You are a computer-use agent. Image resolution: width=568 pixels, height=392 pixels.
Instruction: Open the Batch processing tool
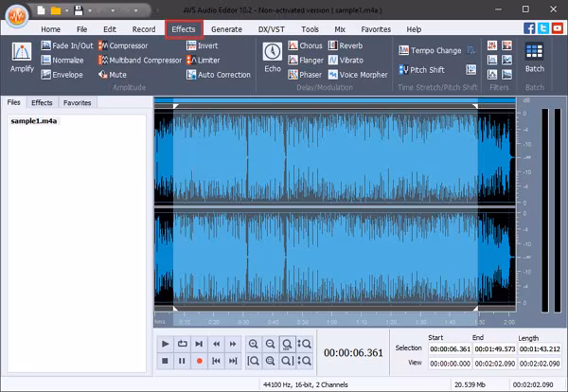[535, 57]
